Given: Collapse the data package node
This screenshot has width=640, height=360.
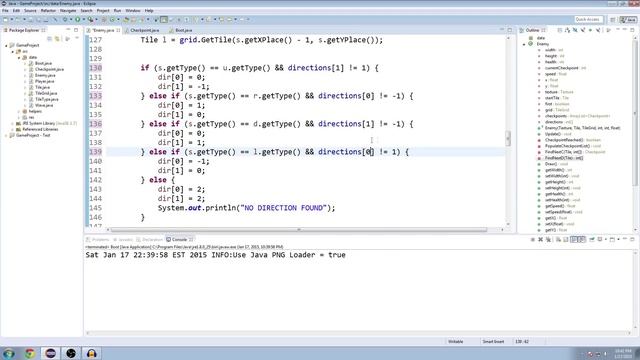Looking at the screenshot, I should [19, 58].
